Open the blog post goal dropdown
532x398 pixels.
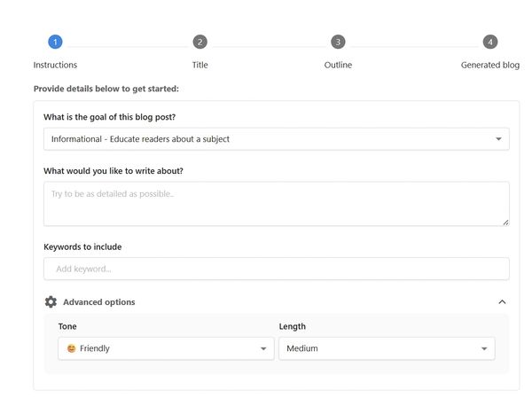pyautogui.click(x=498, y=139)
